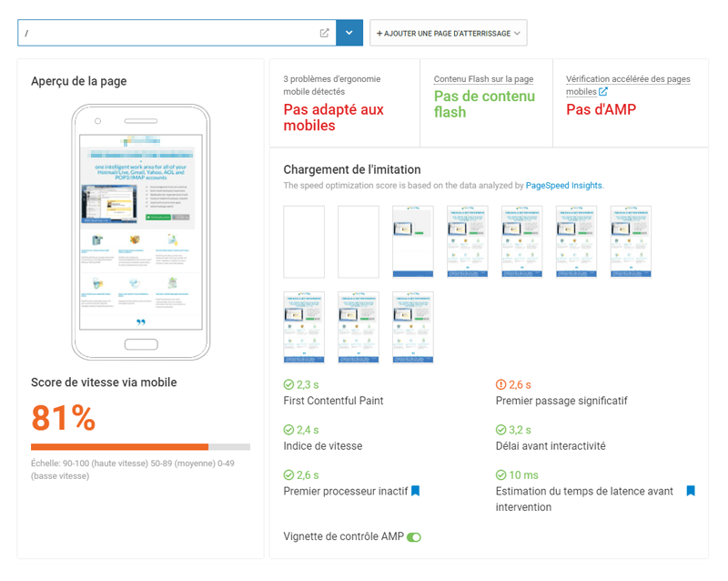
Task: Select the third loading screenshot thumbnail
Action: pyautogui.click(x=413, y=241)
